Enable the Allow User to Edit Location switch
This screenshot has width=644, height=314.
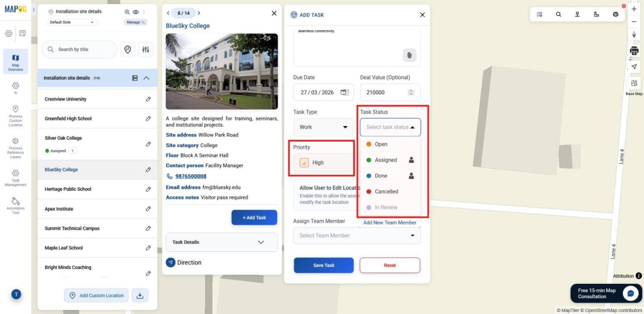tap(409, 191)
